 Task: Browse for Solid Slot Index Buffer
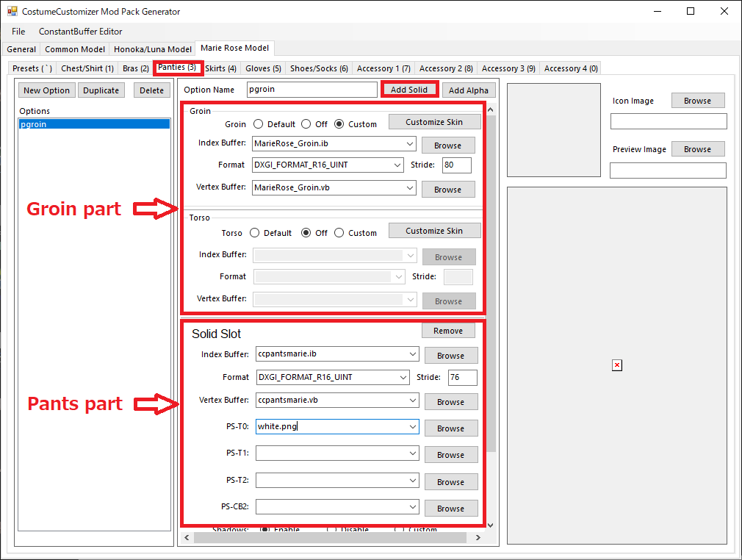tap(450, 356)
